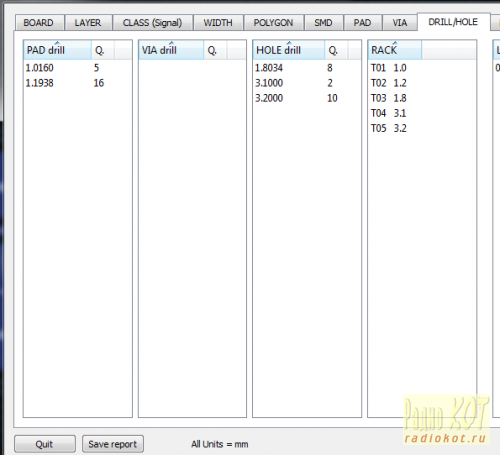Click the Save report button
The width and height of the screenshot is (500, 455).
pyautogui.click(x=113, y=444)
